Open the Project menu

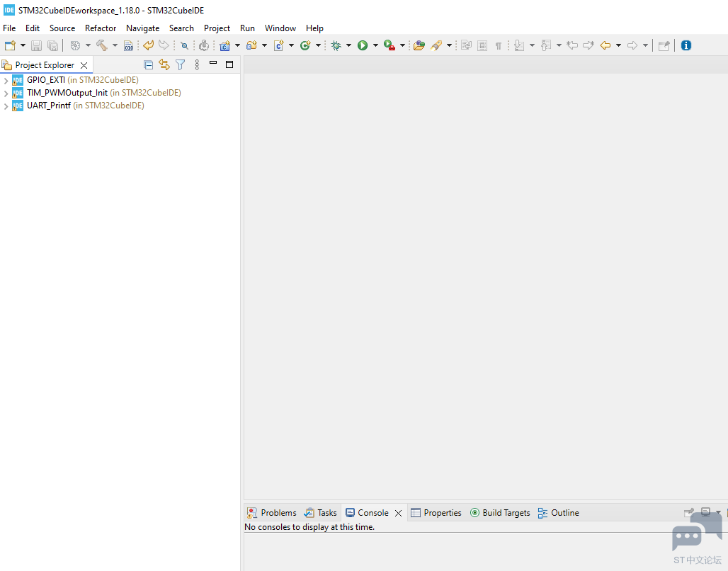tap(217, 28)
